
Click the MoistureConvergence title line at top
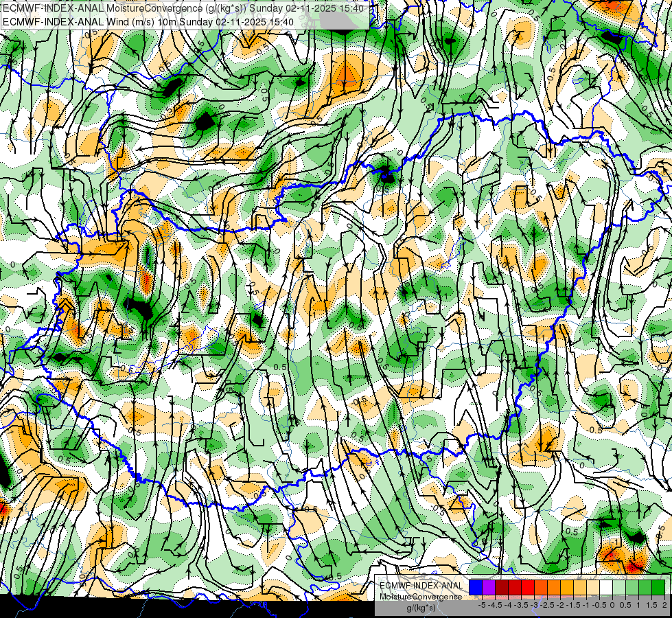click(183, 8)
